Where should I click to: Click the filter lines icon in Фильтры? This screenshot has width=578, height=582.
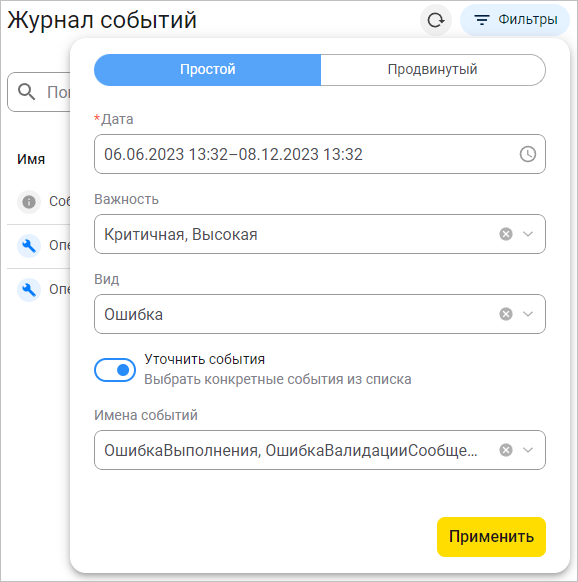click(x=482, y=20)
